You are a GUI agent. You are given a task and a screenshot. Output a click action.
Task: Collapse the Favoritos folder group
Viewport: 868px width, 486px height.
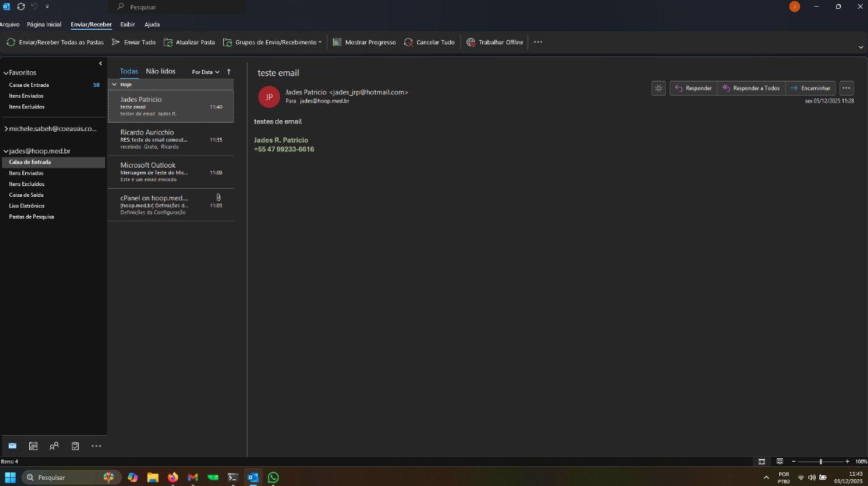click(x=6, y=73)
